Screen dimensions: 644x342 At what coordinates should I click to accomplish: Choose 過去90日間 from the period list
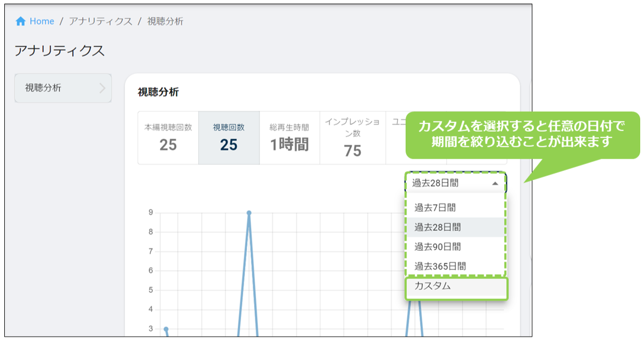(455, 247)
